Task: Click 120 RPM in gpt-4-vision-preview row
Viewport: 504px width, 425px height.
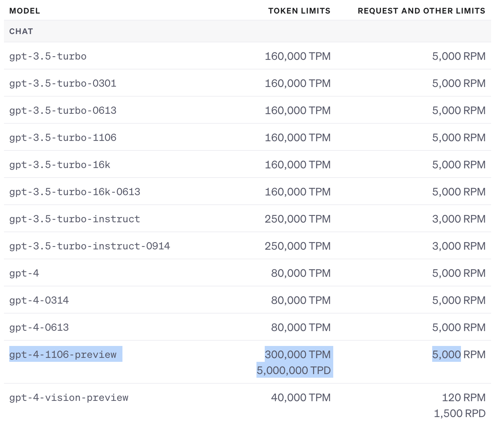Action: pos(464,398)
